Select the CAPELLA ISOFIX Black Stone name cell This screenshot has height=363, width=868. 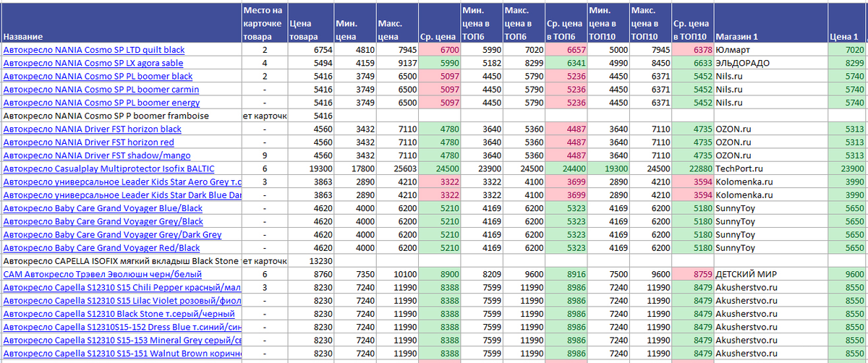121,260
